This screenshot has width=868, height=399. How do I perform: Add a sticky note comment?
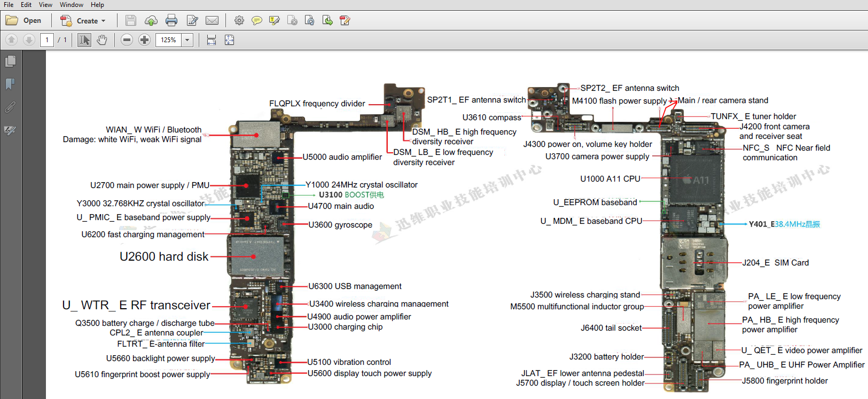(257, 21)
